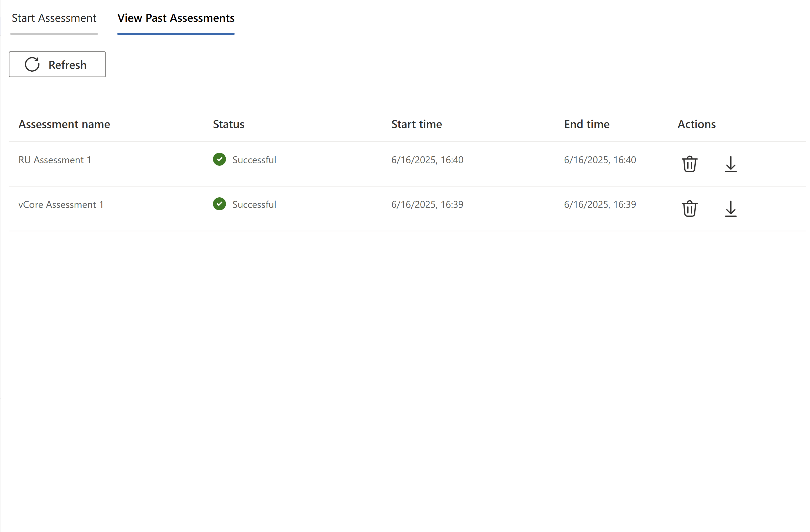Click the circular refresh arrow icon
810x532 pixels.
[32, 64]
